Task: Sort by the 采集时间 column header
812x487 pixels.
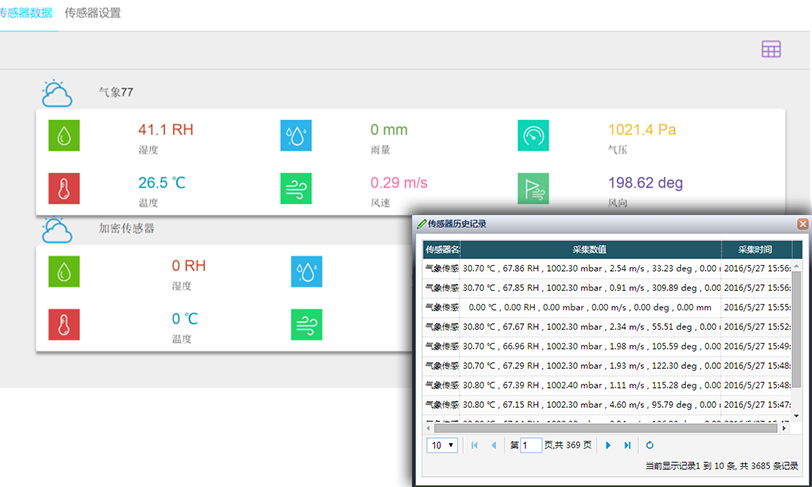Action: 756,250
